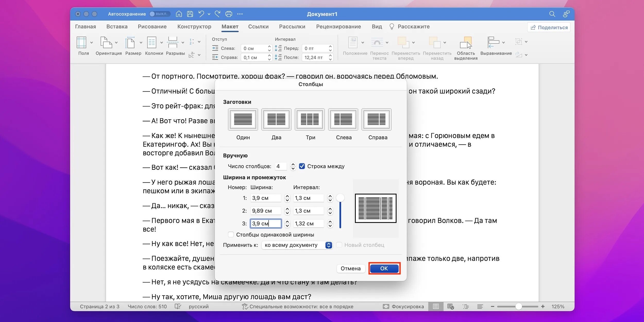Image resolution: width=644 pixels, height=322 pixels.
Task: Click the Home icon in title bar
Action: (179, 14)
